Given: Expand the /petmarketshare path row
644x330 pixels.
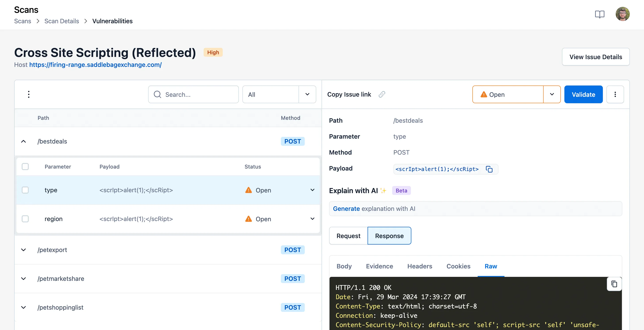Looking at the screenshot, I should pyautogui.click(x=23, y=279).
